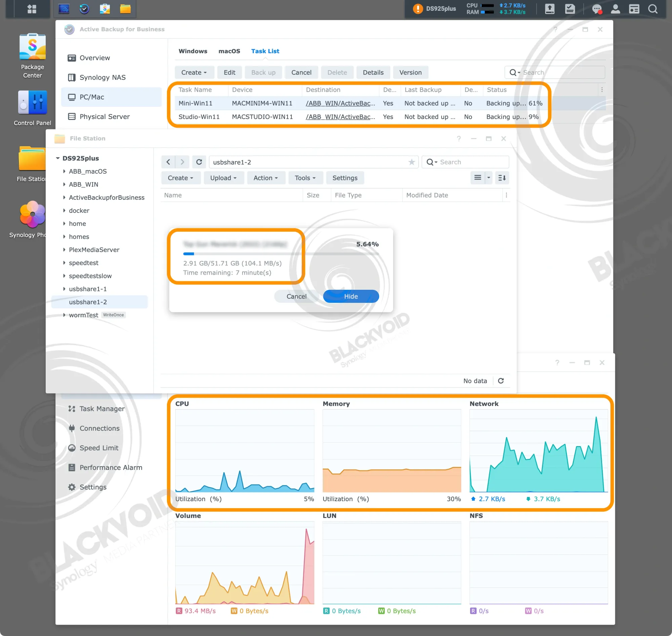672x636 pixels.
Task: Open Create dropdown in File Station
Action: coord(181,178)
